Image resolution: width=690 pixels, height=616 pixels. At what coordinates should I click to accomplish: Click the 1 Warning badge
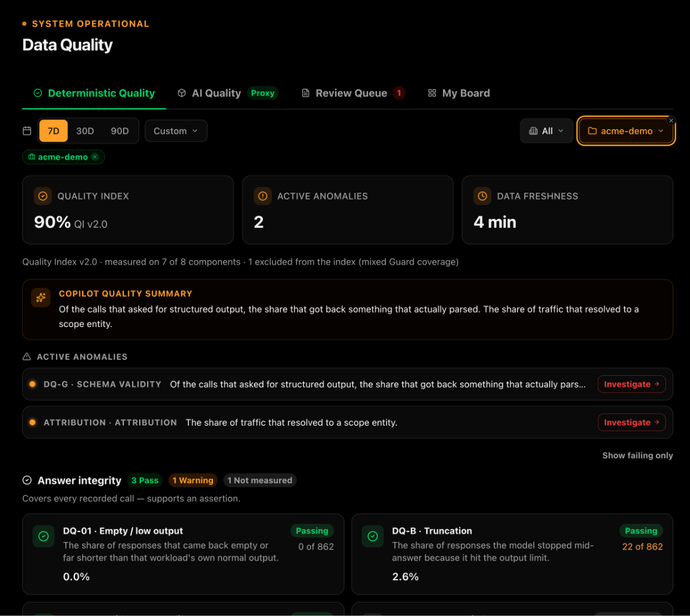(x=193, y=480)
